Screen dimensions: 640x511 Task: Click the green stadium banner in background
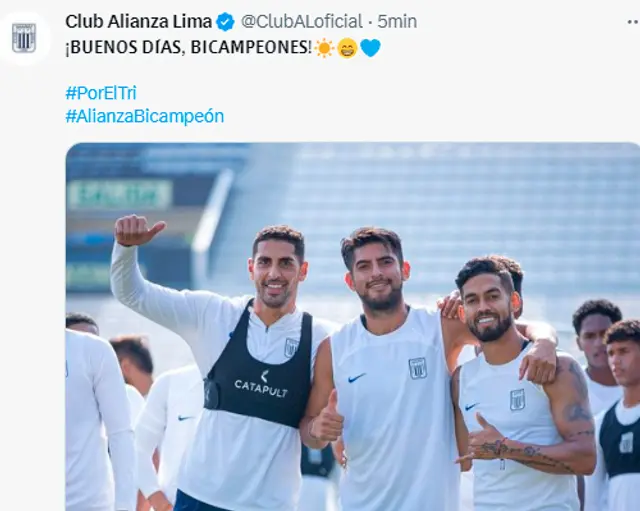point(120,194)
